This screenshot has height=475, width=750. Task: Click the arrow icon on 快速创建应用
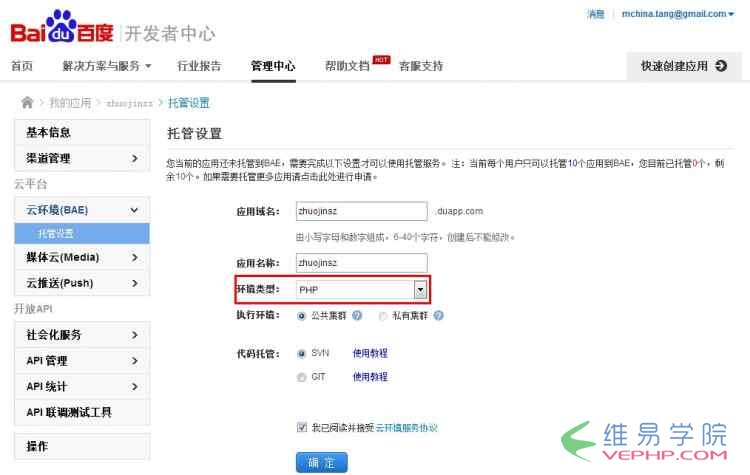(721, 66)
